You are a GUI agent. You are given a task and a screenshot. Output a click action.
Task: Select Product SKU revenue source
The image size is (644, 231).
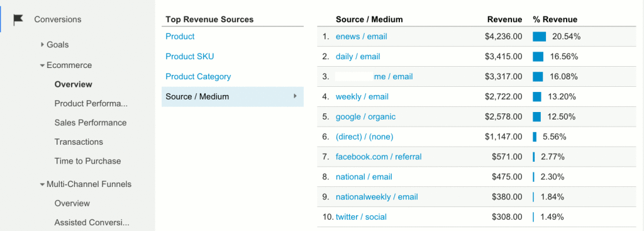[x=190, y=56]
